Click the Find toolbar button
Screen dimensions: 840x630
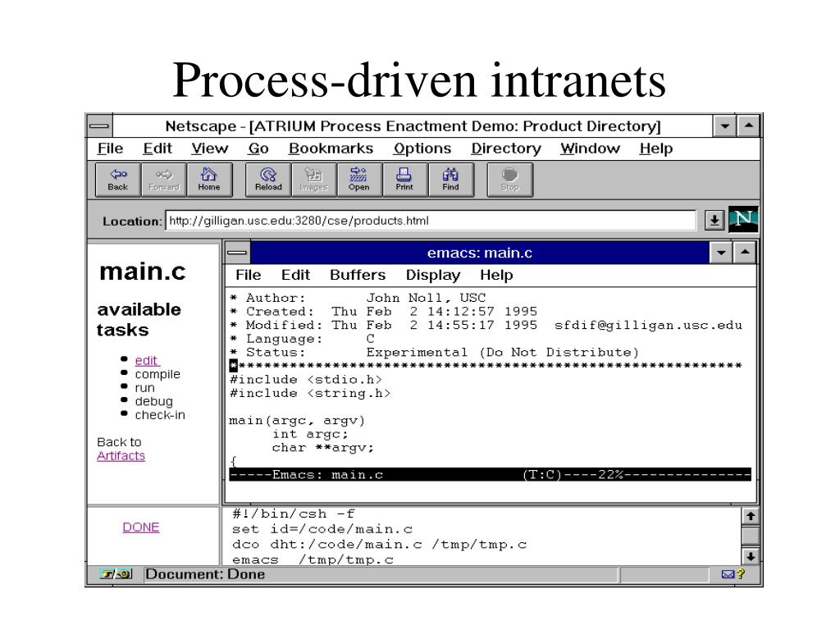tap(450, 180)
